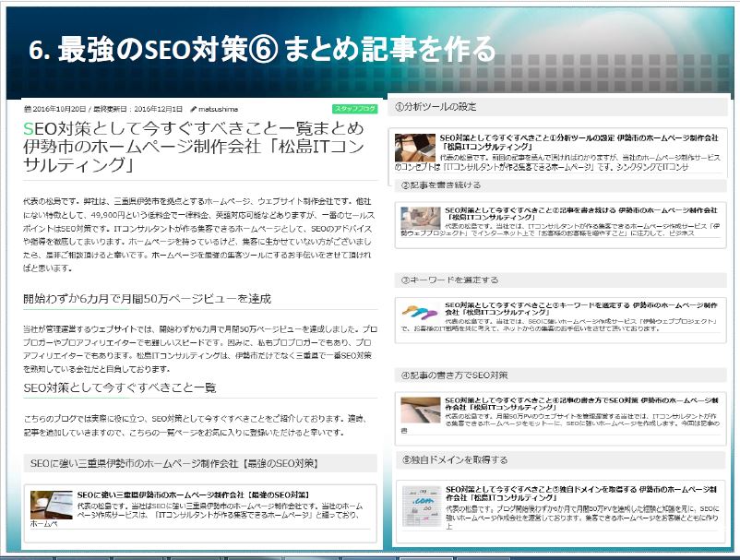
Task: Open the ①分析ツールの設定 article title link
Action: [x=579, y=141]
